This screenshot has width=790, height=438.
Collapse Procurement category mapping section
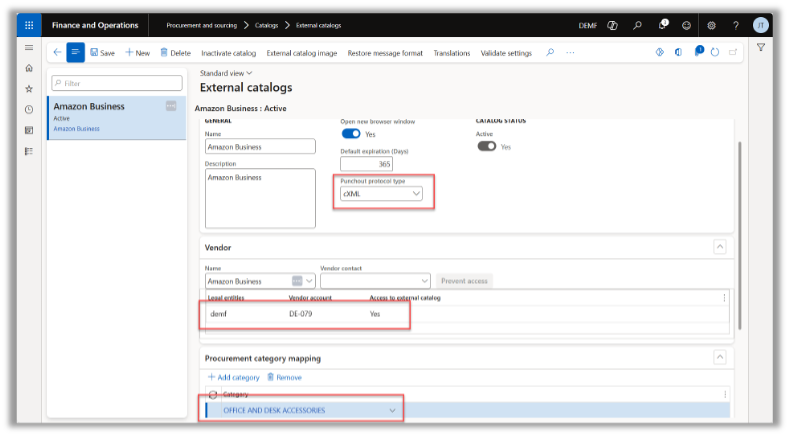pyautogui.click(x=720, y=357)
